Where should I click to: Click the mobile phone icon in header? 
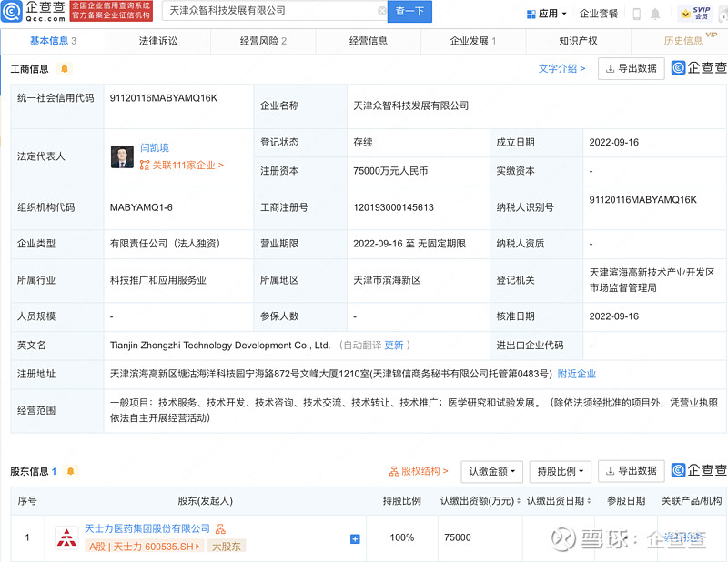[636, 14]
